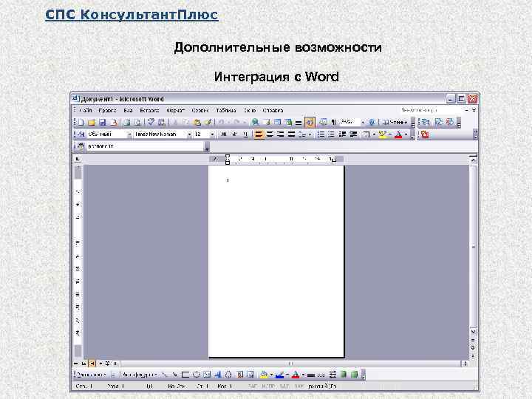Click the New blank document icon

(x=81, y=123)
